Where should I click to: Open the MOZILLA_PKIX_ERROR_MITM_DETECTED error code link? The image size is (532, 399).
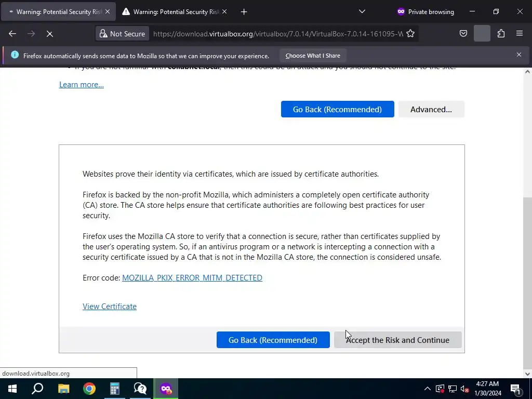(192, 278)
